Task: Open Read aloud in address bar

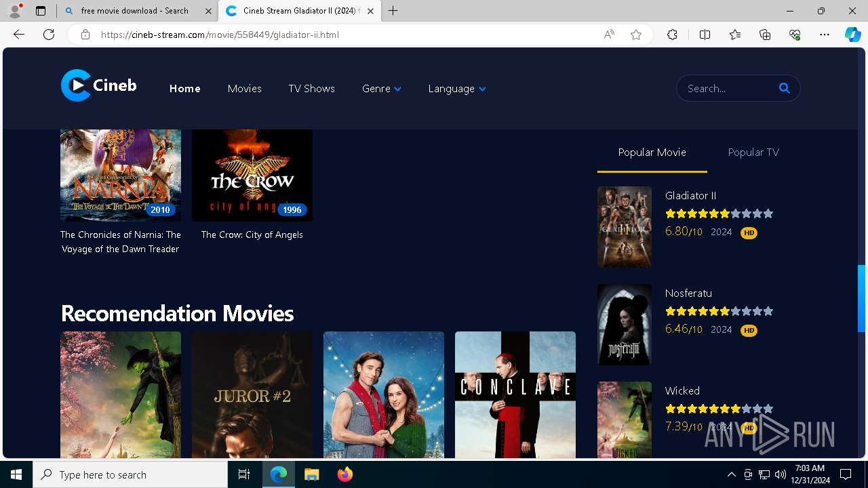Action: point(609,35)
